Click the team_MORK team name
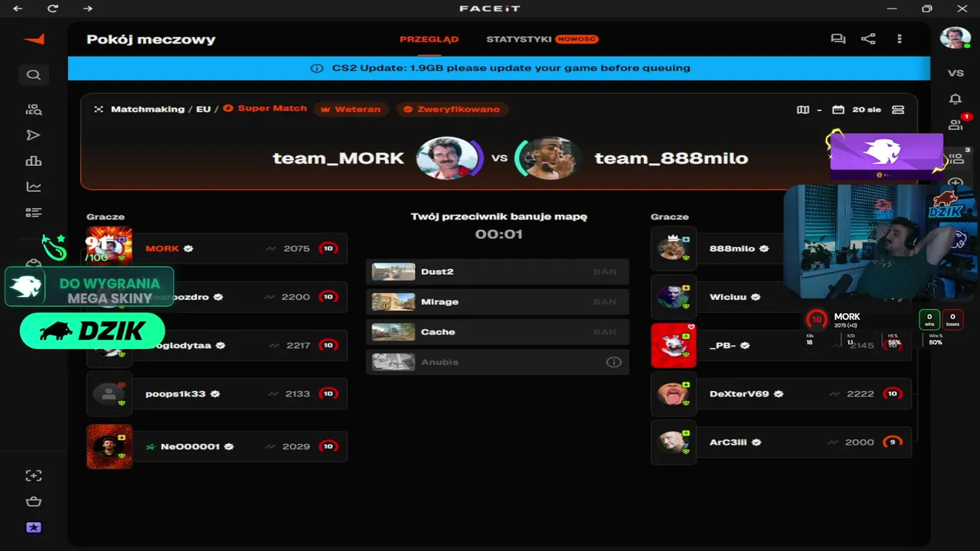 pos(338,158)
